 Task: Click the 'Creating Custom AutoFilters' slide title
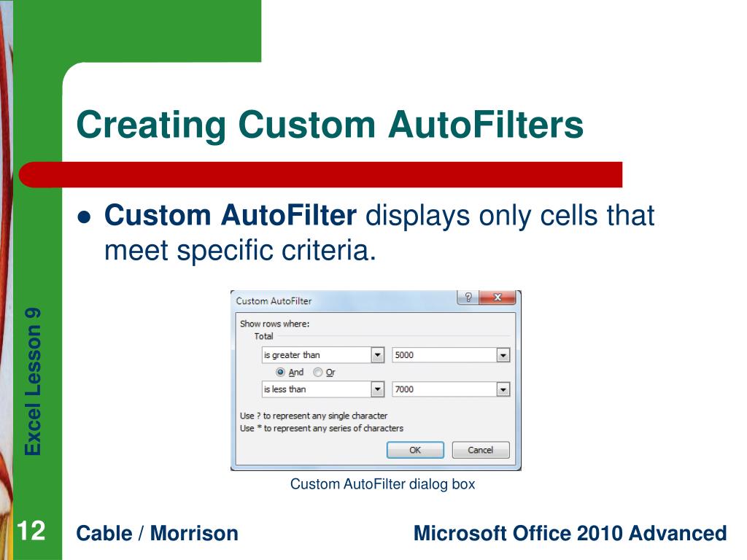point(330,125)
